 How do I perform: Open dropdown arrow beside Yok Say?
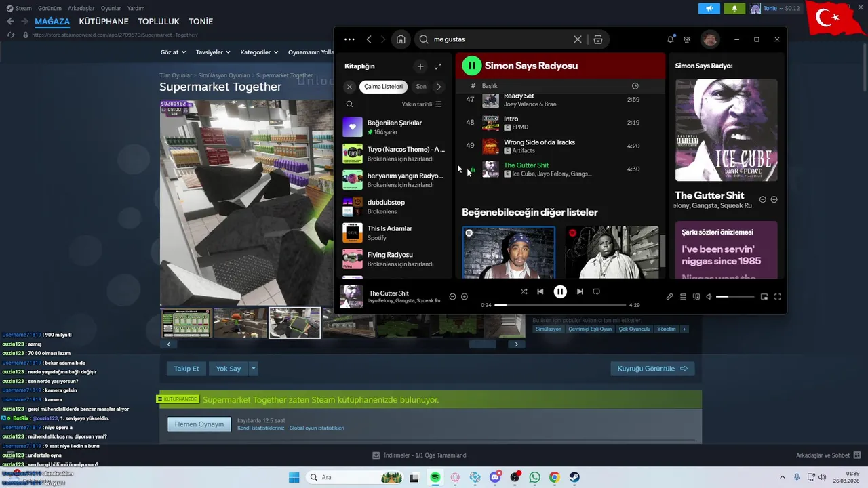[254, 369]
